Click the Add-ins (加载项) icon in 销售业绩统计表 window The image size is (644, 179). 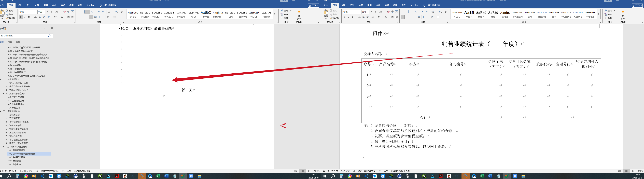point(623,15)
